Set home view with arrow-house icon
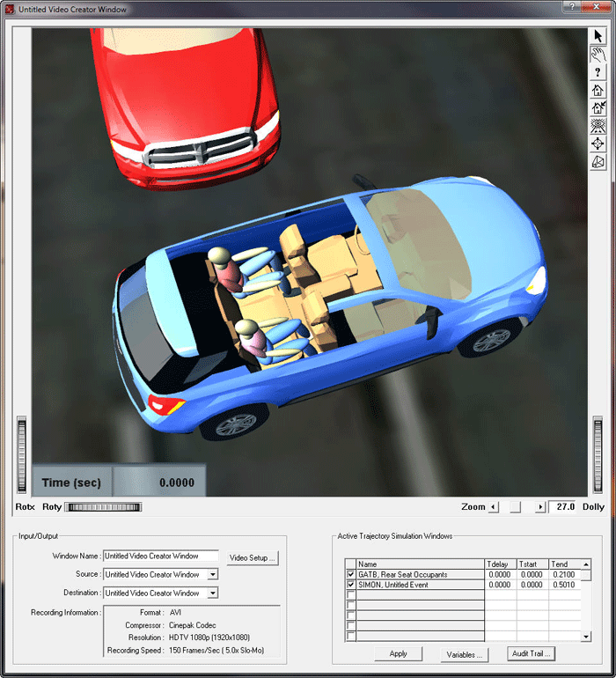Image resolution: width=616 pixels, height=678 pixels. click(598, 108)
